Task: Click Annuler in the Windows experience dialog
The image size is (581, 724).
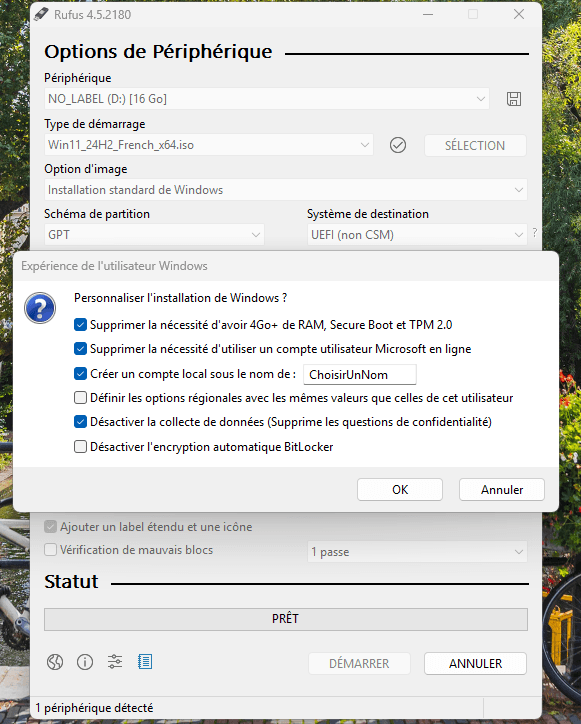Action: [502, 489]
